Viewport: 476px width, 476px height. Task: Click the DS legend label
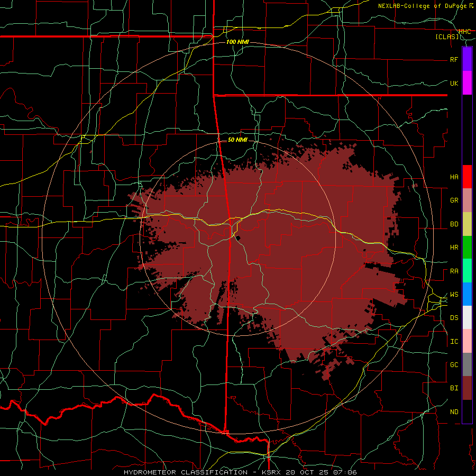coord(454,318)
